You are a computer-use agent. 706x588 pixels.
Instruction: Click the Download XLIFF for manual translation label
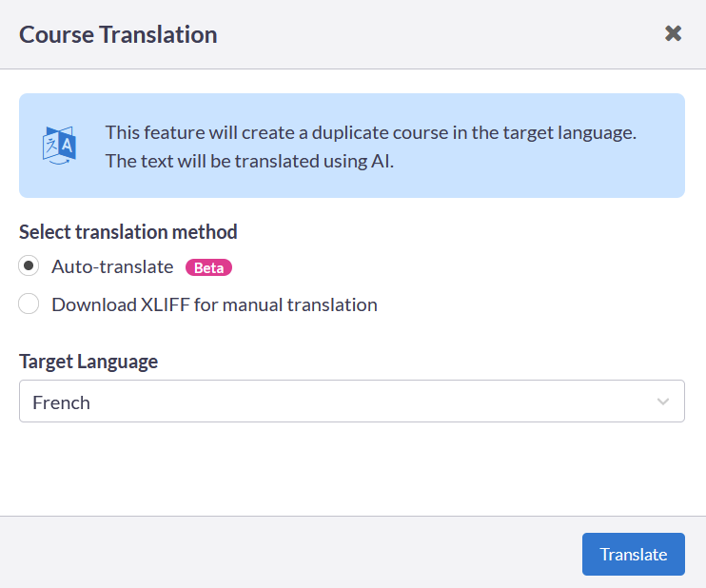click(x=214, y=304)
